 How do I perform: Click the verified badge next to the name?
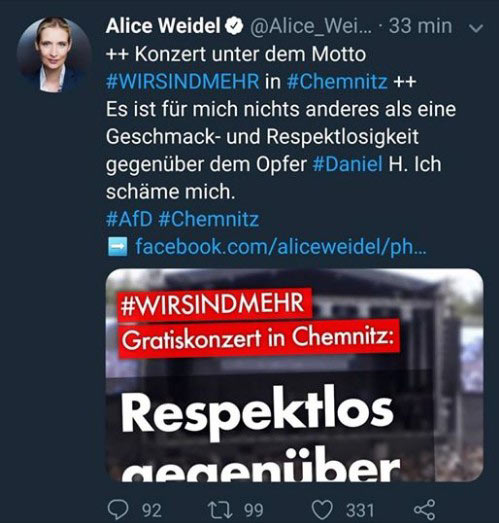pyautogui.click(x=234, y=27)
